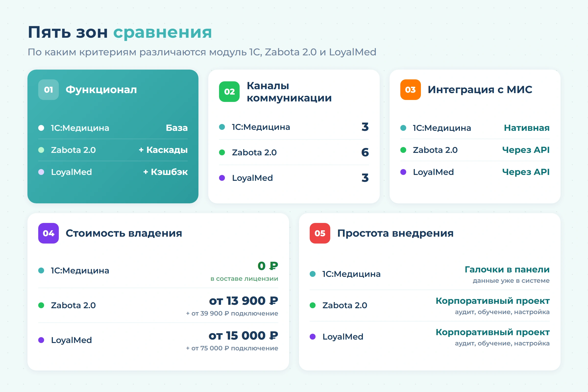The width and height of the screenshot is (588, 392).
Task: Click 'Галочки в панели'
Action: (x=507, y=269)
